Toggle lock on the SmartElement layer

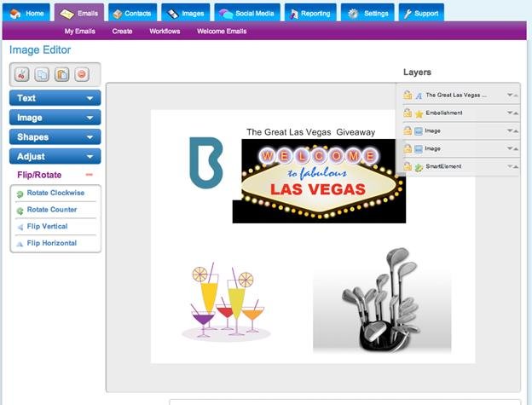click(408, 166)
